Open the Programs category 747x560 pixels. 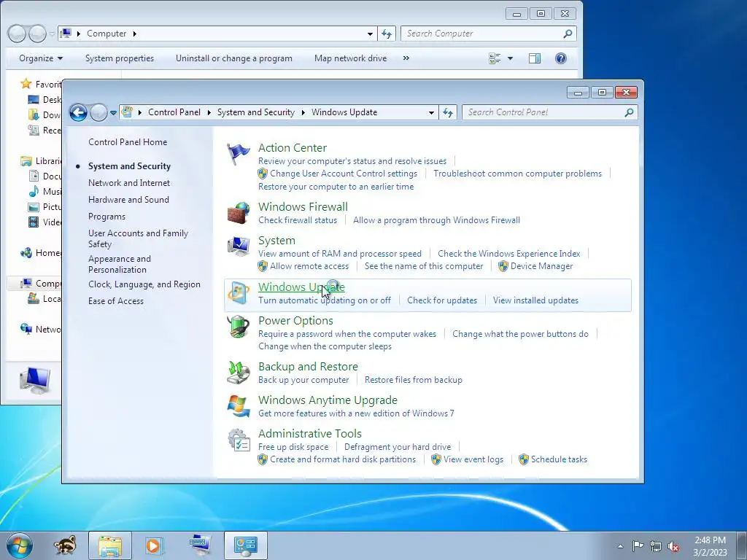[x=107, y=217]
